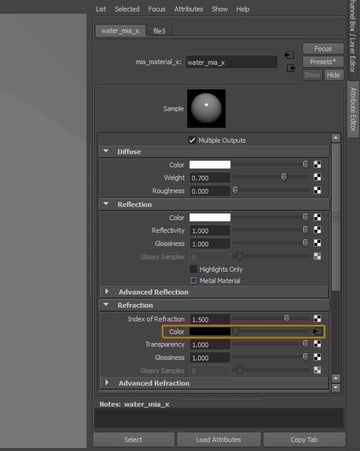Collapse the Reflection section
Image resolution: width=360 pixels, height=451 pixels.
(x=106, y=204)
